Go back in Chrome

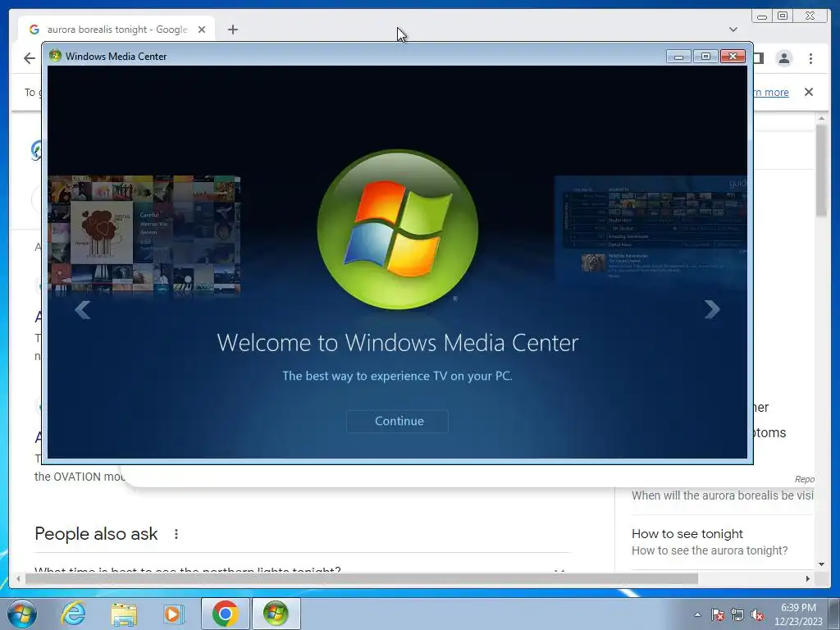[30, 58]
